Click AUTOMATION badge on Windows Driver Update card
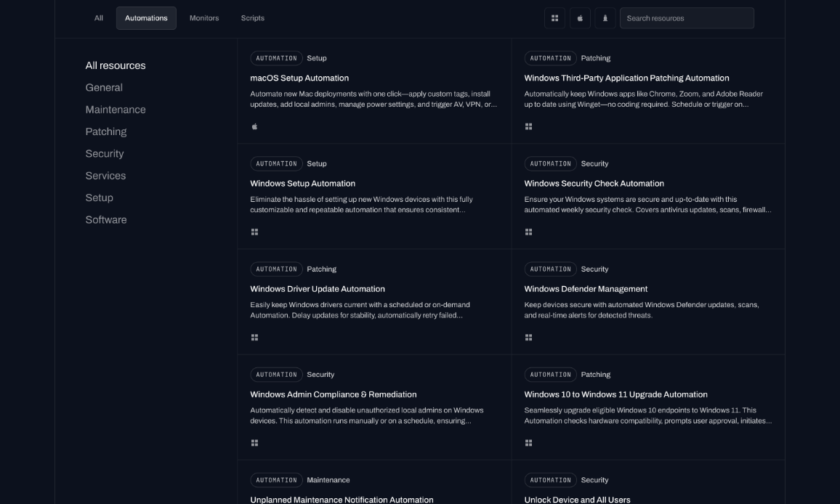The width and height of the screenshot is (840, 504). [276, 269]
